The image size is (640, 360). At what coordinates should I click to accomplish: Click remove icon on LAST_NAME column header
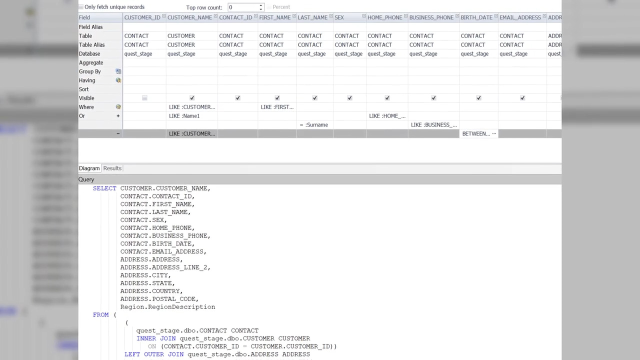point(331,16)
